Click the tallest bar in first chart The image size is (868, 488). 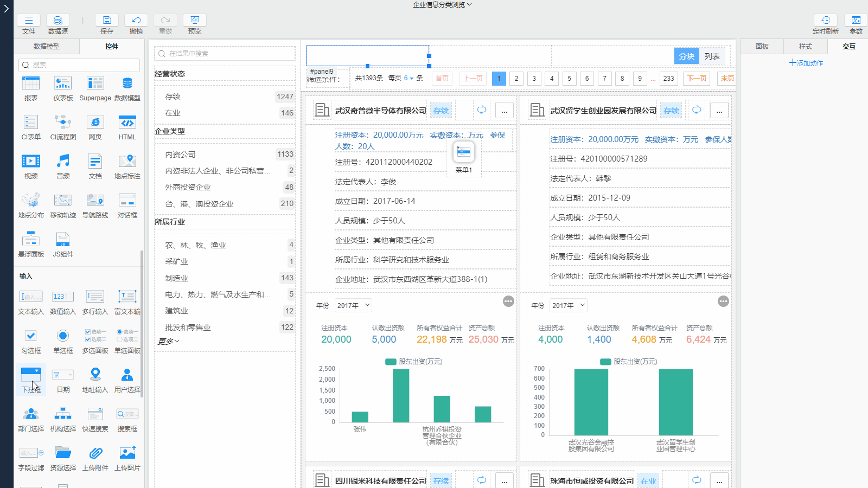[401, 395]
